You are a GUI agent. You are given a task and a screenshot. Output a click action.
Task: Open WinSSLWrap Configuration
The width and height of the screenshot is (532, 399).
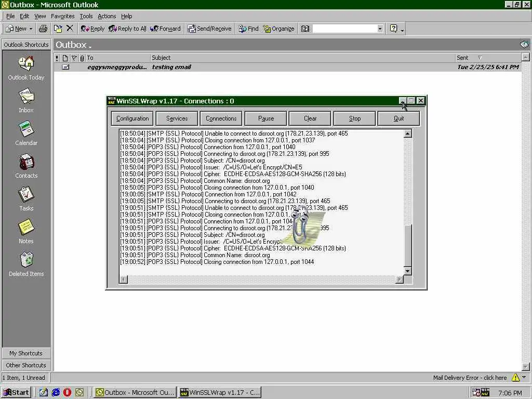132,118
